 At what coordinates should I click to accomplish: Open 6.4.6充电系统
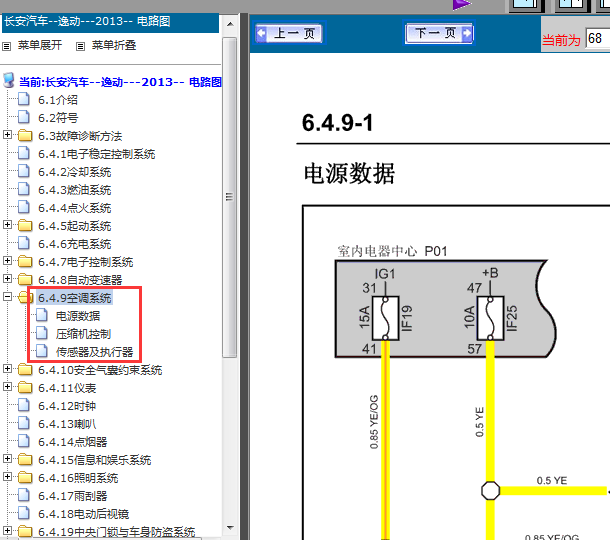[x=74, y=244]
